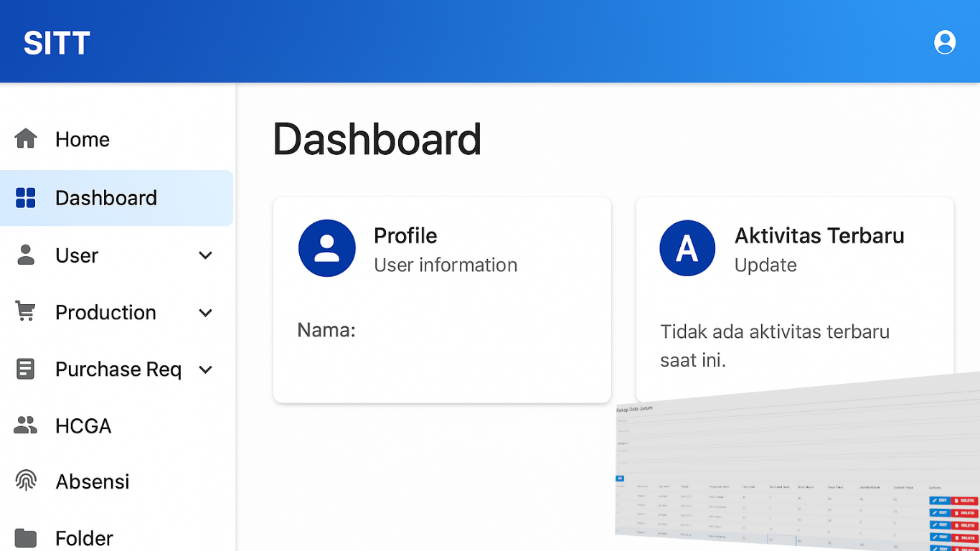
Task: Navigate to Home via the sidebar menu
Action: click(82, 138)
